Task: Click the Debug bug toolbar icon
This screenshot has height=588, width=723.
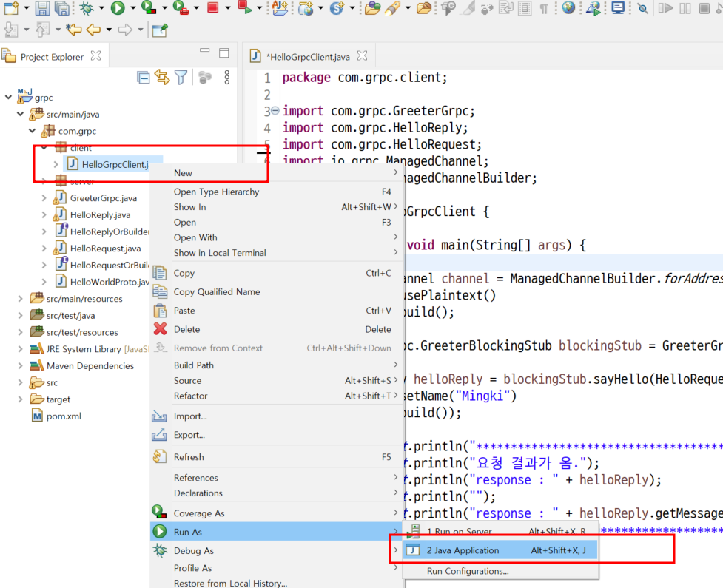Action: [x=87, y=8]
